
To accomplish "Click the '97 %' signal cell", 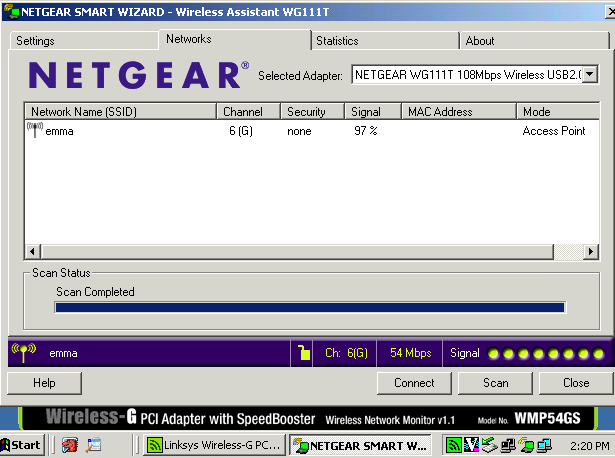I will [366, 131].
